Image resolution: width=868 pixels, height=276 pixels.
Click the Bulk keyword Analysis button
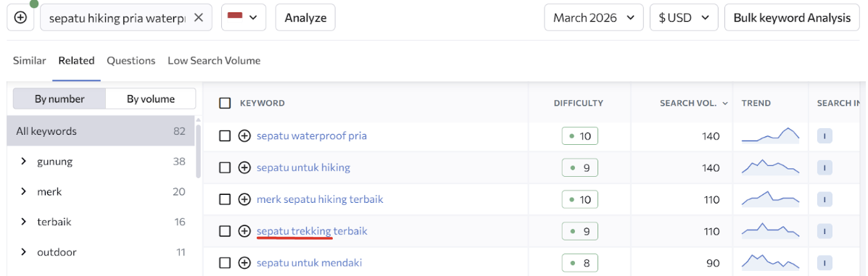(792, 17)
